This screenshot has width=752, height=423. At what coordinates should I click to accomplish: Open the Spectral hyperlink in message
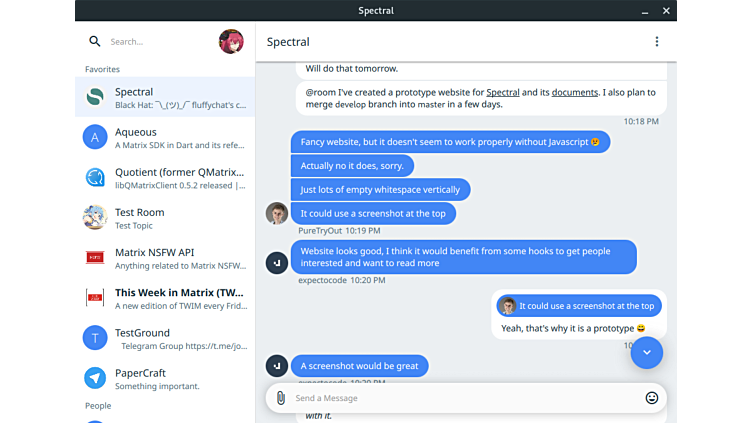503,92
